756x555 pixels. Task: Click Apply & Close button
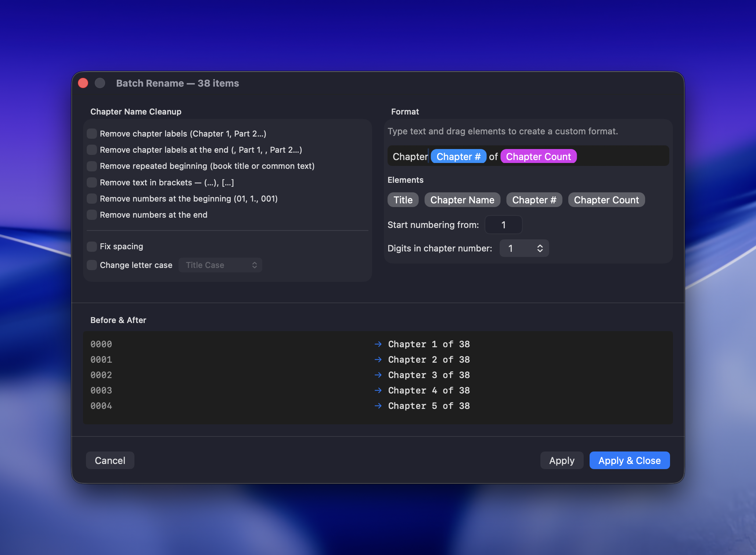tap(629, 460)
